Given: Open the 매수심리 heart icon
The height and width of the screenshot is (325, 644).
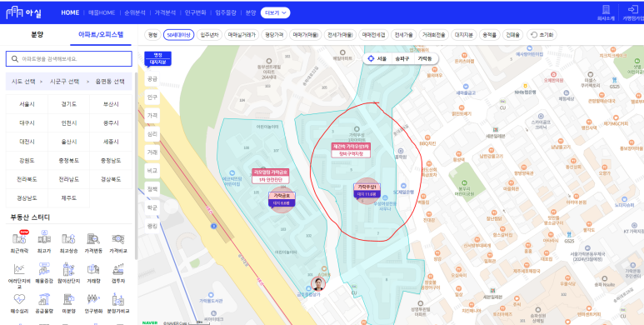Looking at the screenshot, I should (x=19, y=299).
